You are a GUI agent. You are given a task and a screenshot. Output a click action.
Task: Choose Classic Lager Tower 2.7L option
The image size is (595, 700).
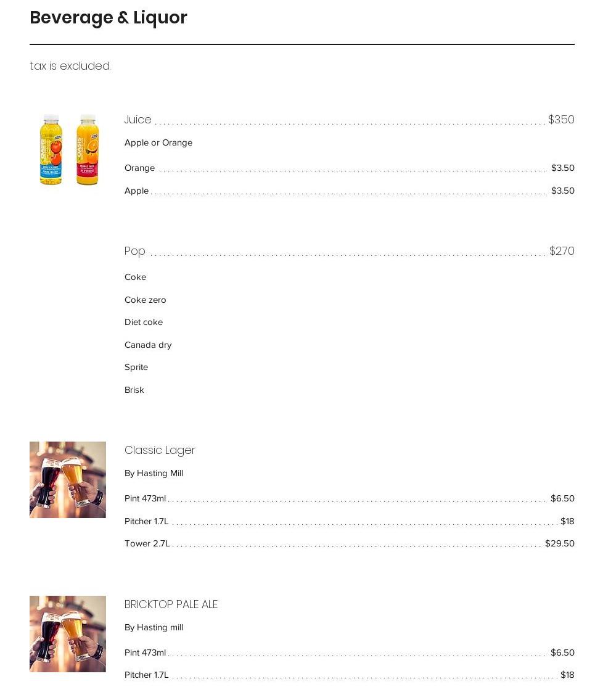pyautogui.click(x=349, y=544)
